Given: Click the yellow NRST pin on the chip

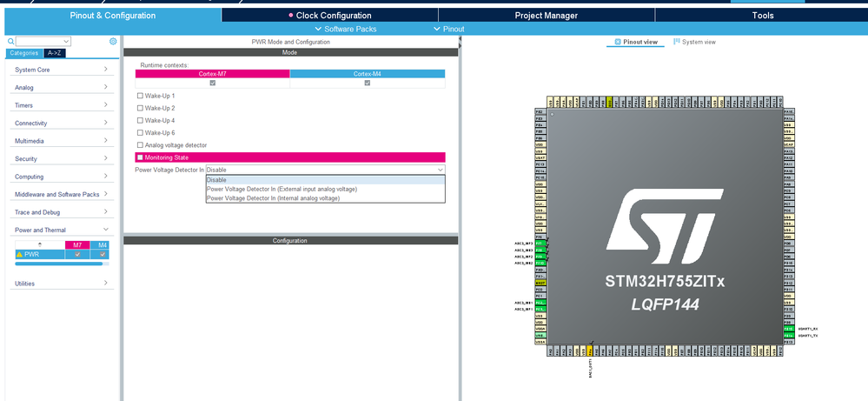Looking at the screenshot, I should (540, 283).
